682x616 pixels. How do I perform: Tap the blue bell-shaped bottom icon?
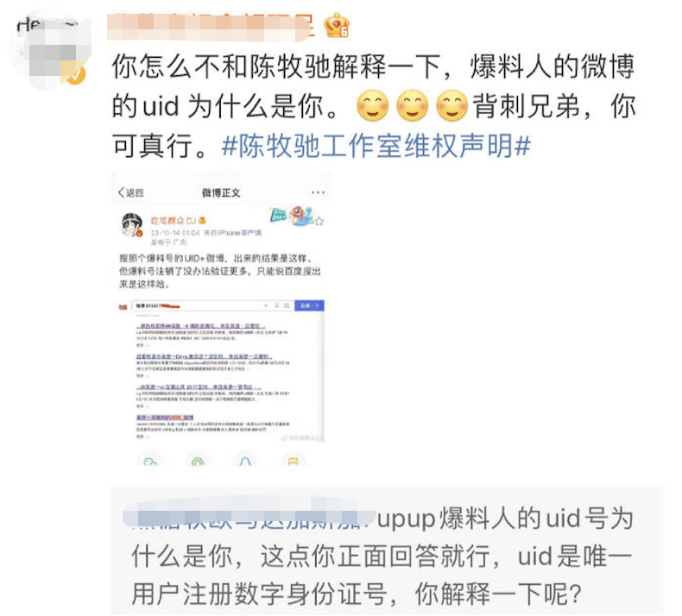pyautogui.click(x=245, y=462)
